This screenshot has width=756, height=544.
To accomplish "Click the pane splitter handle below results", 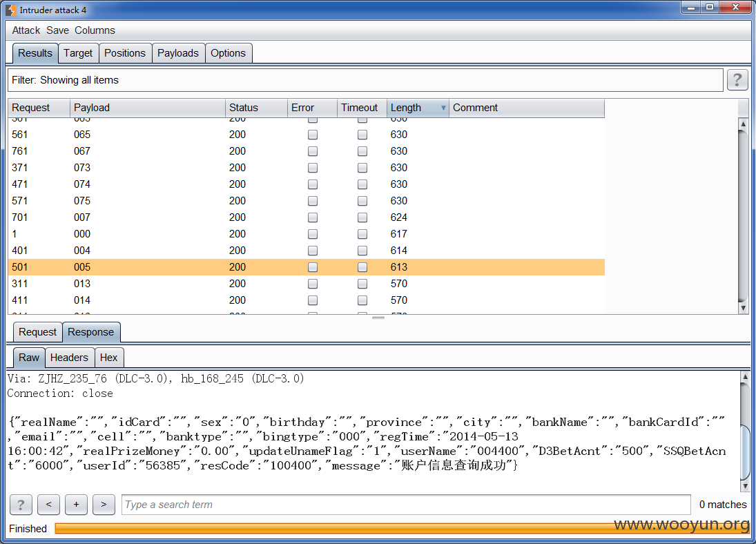I will [378, 318].
